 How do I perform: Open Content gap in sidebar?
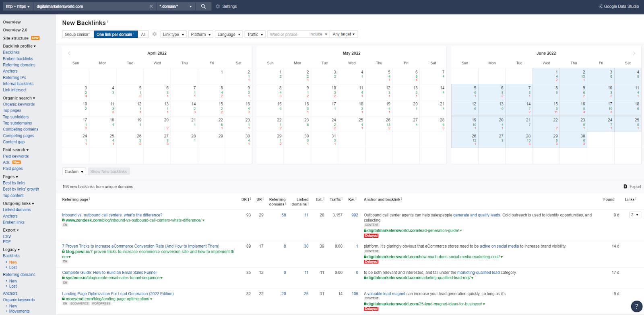coord(14,142)
